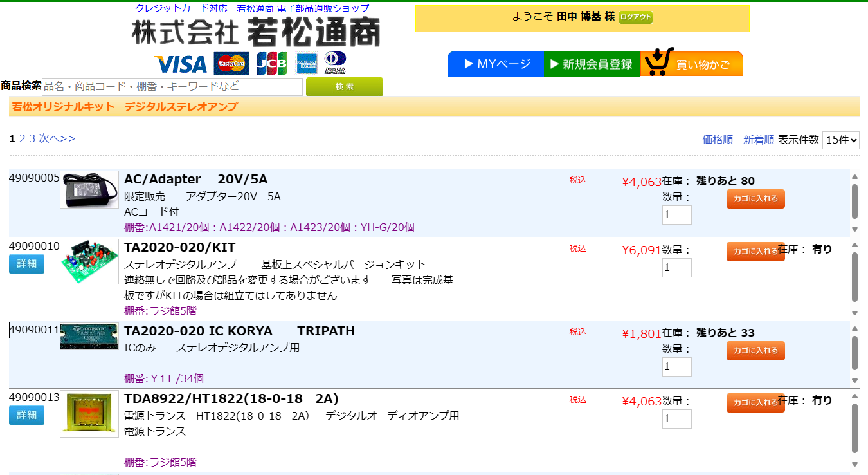The image size is (868, 475).
Task: Sort products by 価格順
Action: tap(718, 140)
